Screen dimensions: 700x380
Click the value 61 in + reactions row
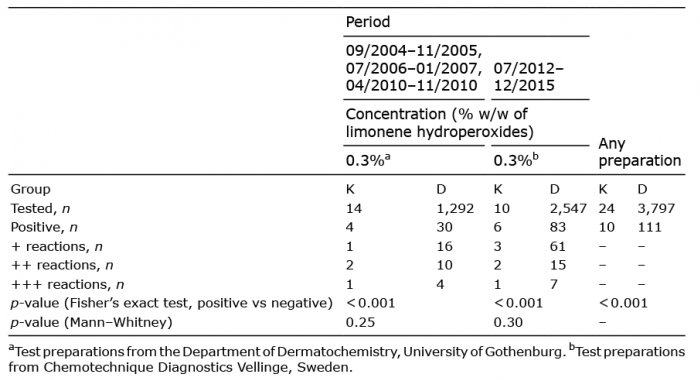pos(558,246)
